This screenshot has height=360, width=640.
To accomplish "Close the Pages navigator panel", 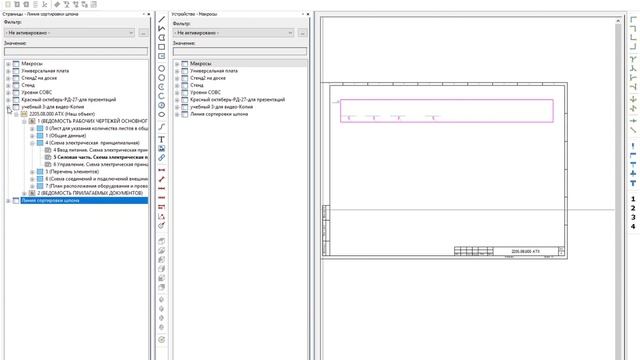I will (148, 14).
